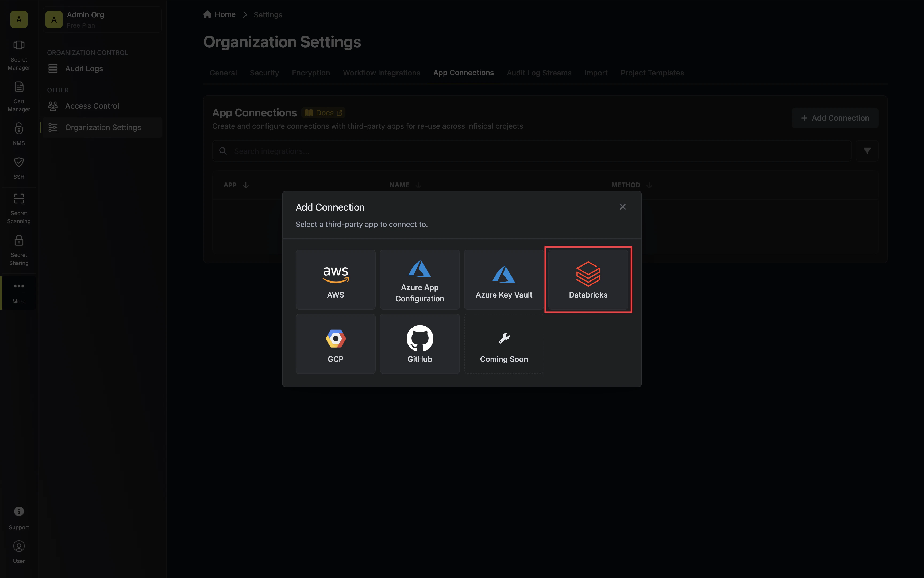This screenshot has width=924, height=578.
Task: Open the Docs link
Action: tap(324, 113)
